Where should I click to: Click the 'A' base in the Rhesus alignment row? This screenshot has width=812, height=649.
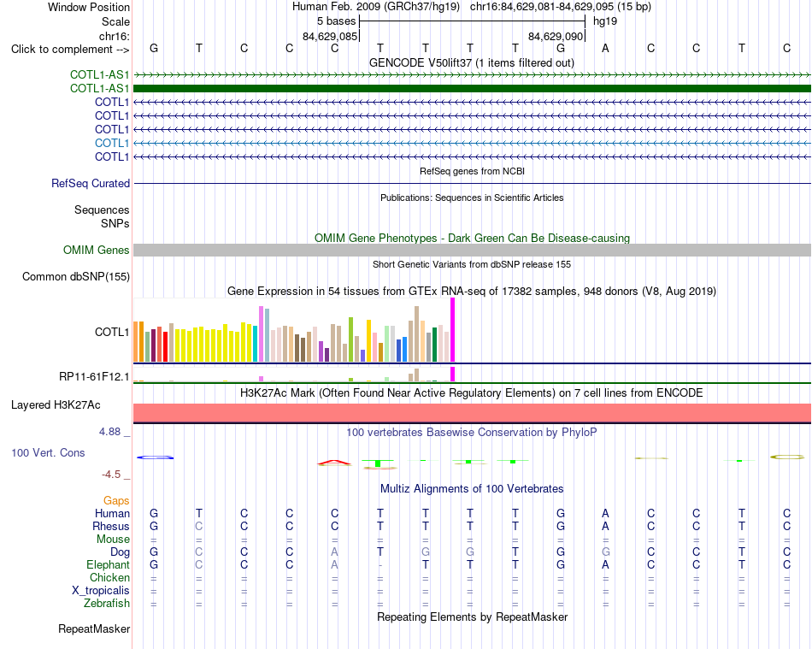point(605,526)
